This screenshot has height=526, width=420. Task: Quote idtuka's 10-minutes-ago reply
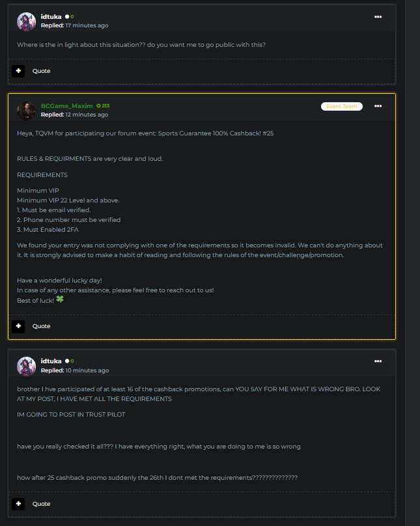pos(41,504)
